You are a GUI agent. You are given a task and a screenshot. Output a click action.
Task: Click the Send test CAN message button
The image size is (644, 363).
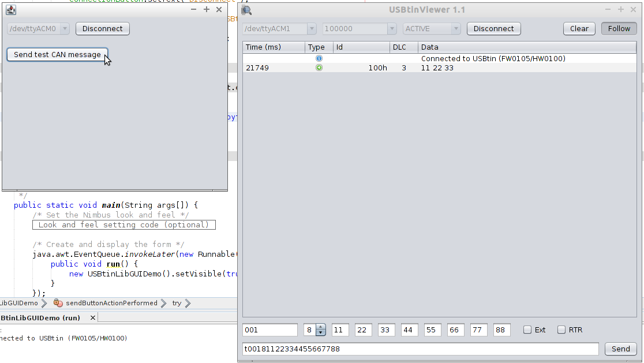pyautogui.click(x=58, y=55)
